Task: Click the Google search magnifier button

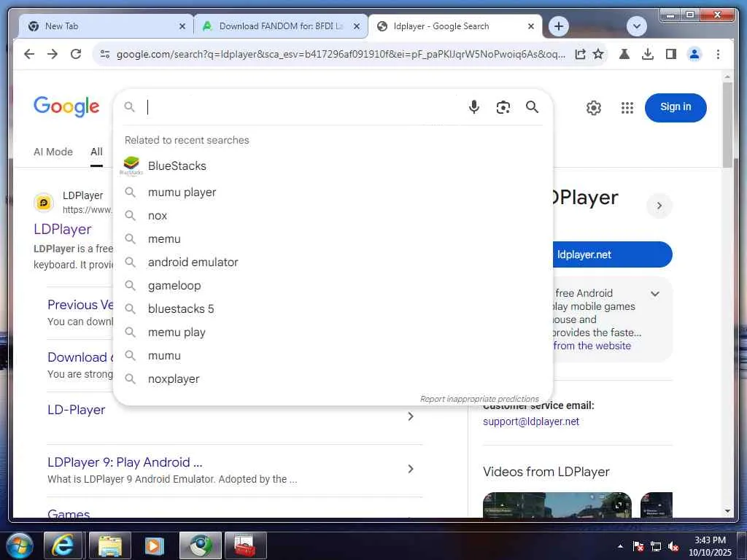Action: pos(532,107)
